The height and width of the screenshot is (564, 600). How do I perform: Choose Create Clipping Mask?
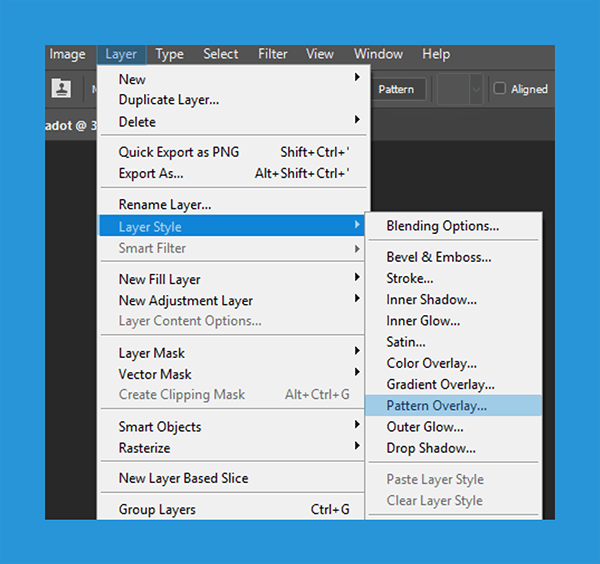pos(232,394)
